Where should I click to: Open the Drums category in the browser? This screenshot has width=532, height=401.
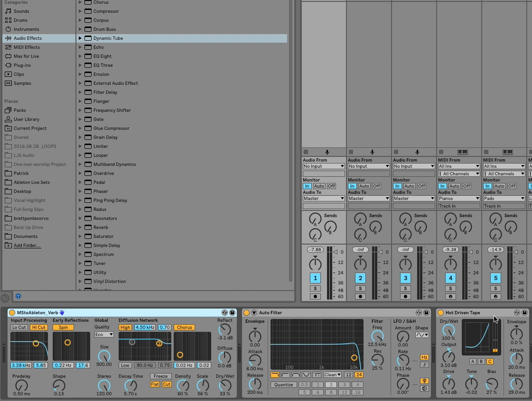pos(20,20)
